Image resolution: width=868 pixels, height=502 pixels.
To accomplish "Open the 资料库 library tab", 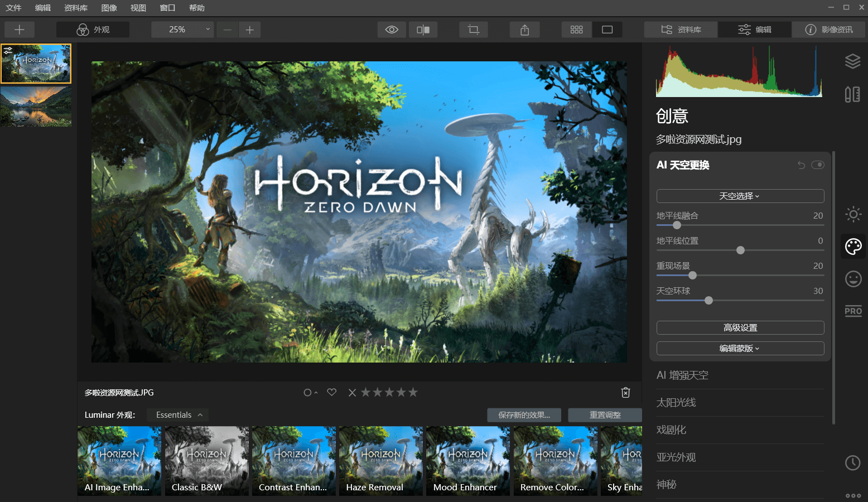I will (x=681, y=30).
